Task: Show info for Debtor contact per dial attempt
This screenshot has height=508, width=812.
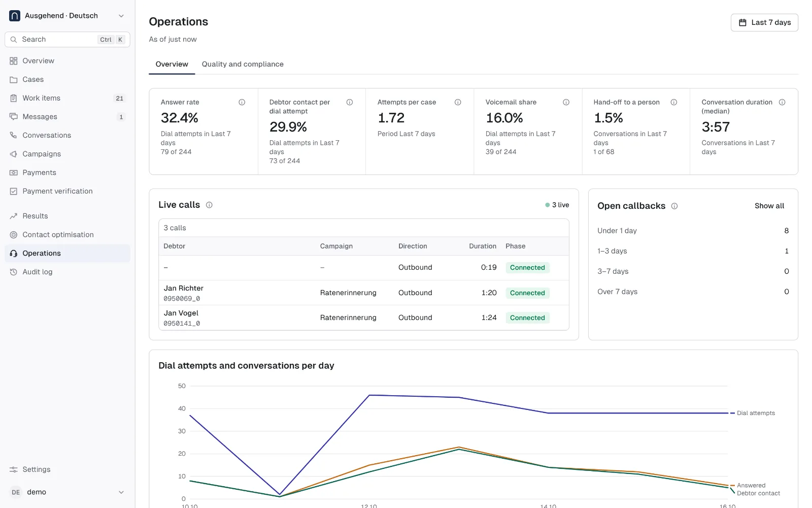Action: (x=350, y=102)
